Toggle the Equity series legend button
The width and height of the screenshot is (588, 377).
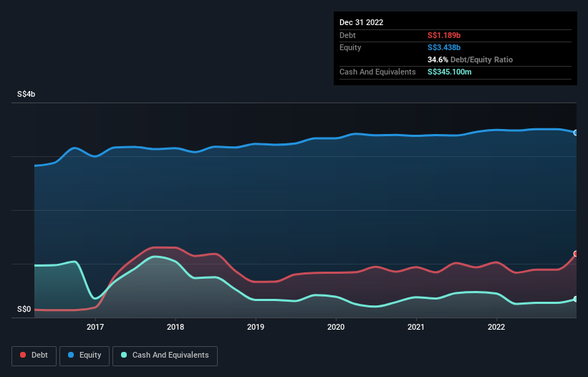pyautogui.click(x=85, y=355)
